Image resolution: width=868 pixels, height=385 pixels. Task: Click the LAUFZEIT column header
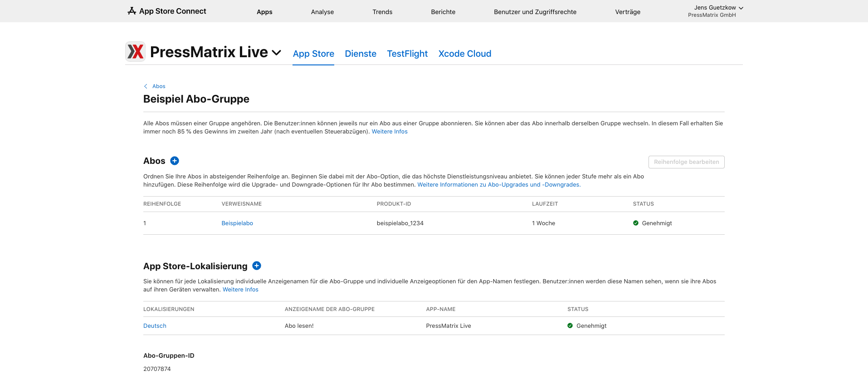point(545,204)
